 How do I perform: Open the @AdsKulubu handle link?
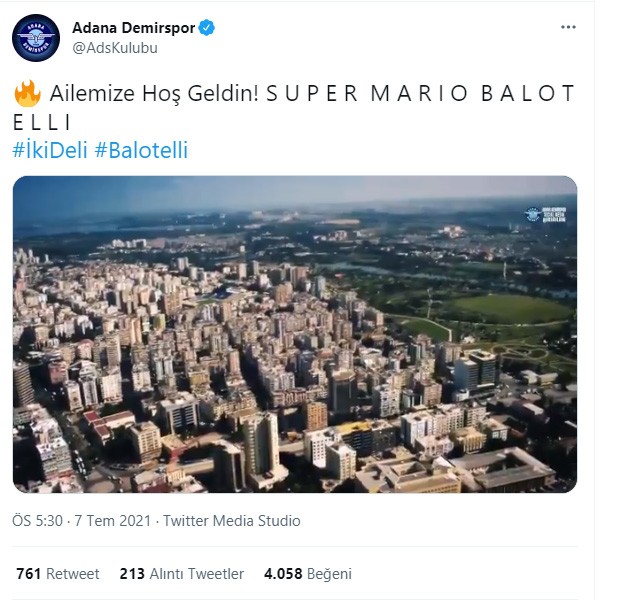(115, 47)
